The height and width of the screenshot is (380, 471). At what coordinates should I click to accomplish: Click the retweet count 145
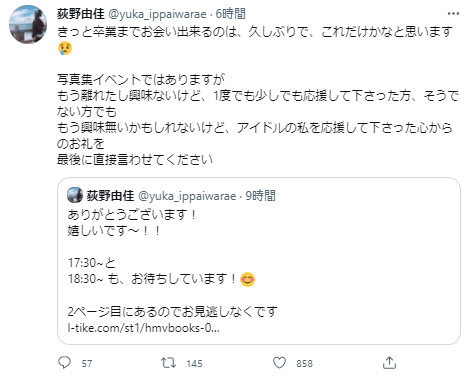tap(194, 363)
